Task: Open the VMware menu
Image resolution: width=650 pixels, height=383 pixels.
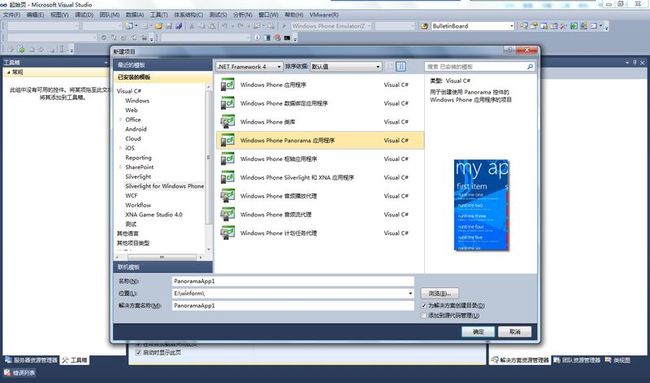Action: tap(324, 15)
